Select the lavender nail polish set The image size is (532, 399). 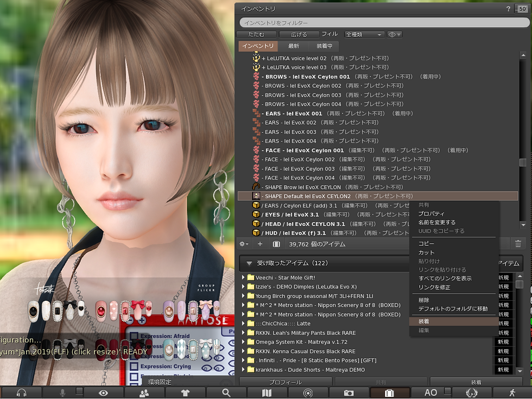pos(191,311)
